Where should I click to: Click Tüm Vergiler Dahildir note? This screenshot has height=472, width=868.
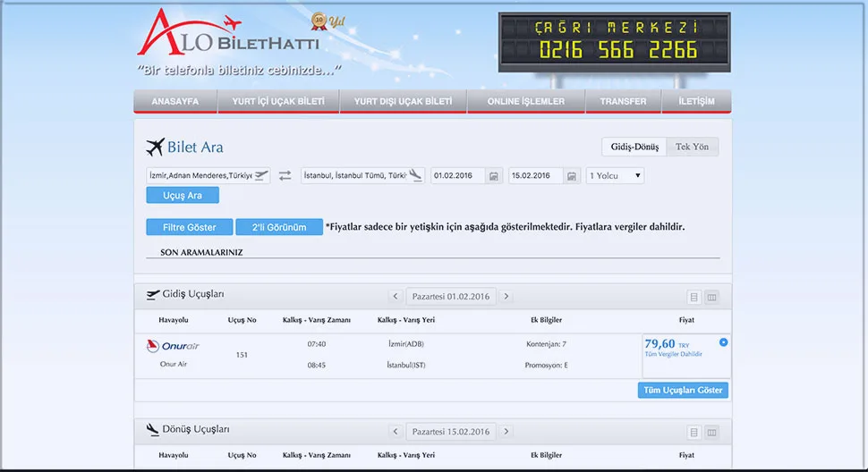pyautogui.click(x=673, y=354)
